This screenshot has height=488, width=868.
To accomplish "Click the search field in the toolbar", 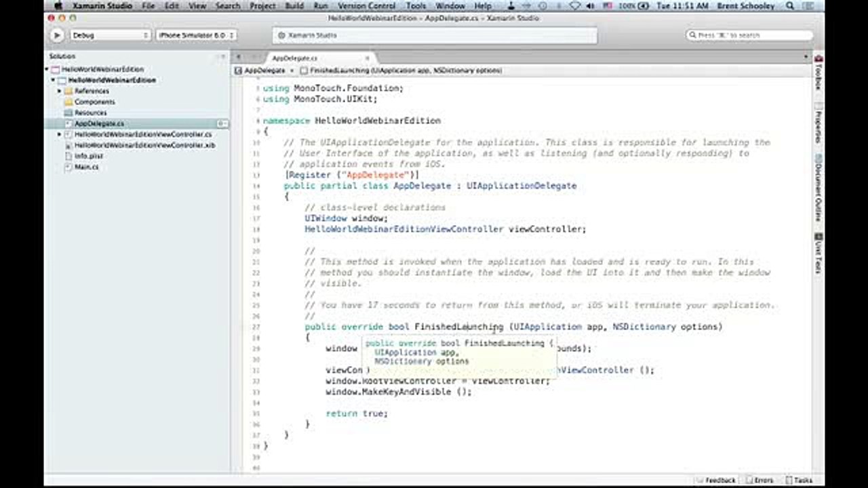I will (749, 35).
